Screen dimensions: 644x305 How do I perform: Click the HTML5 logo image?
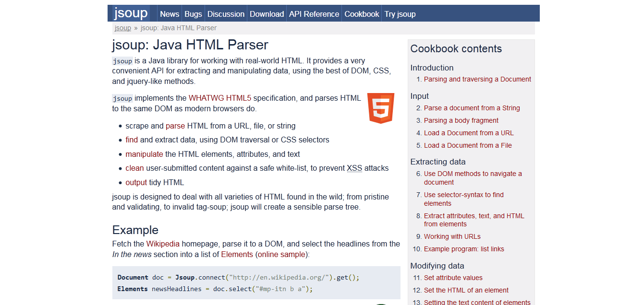click(x=381, y=108)
